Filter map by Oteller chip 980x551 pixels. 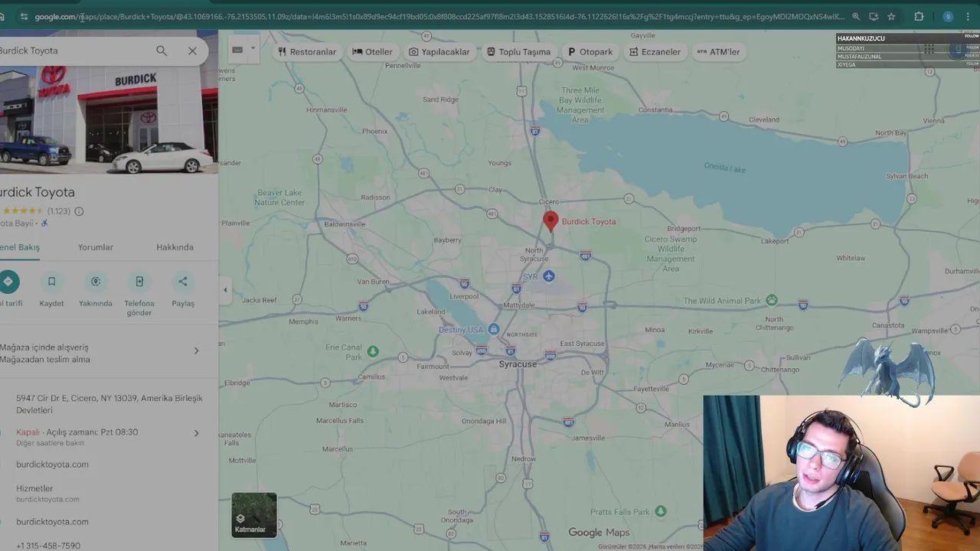click(x=372, y=51)
